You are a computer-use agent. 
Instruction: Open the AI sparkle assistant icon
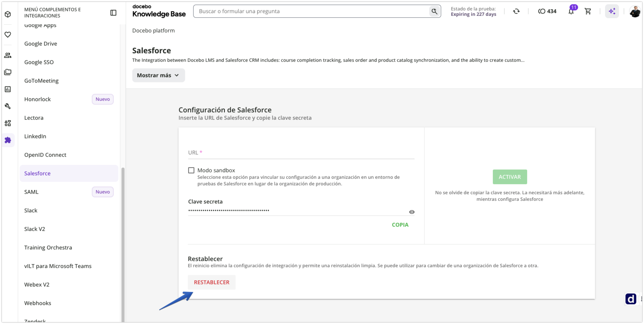[x=612, y=11]
